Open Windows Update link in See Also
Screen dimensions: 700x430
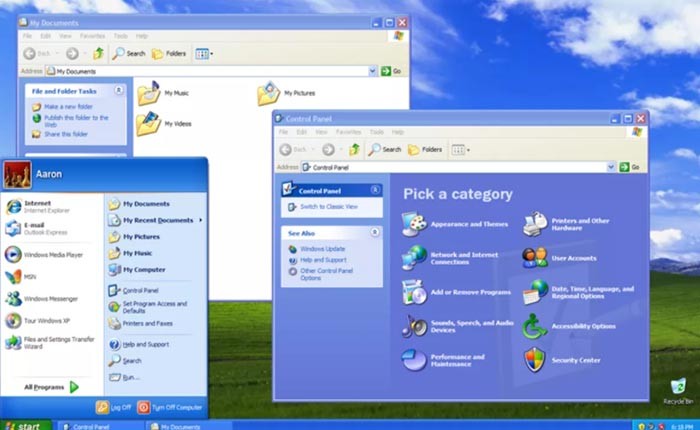[x=322, y=249]
